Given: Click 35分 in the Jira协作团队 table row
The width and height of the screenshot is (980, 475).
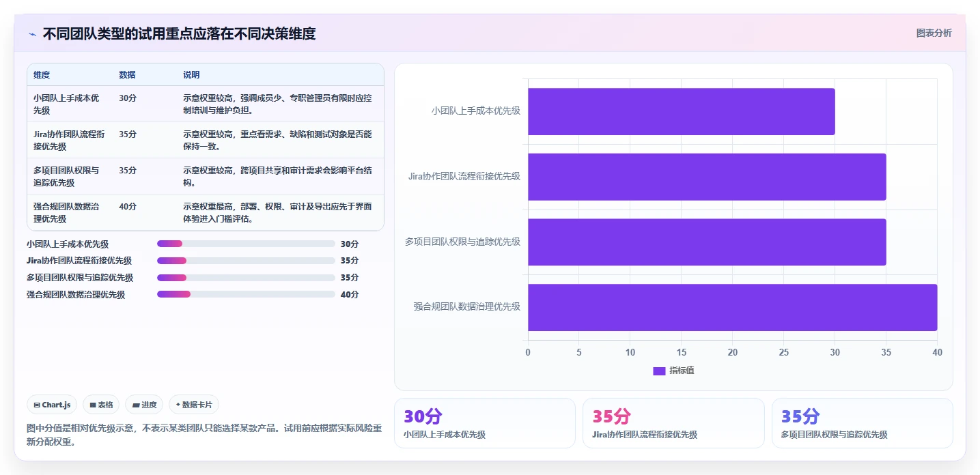Looking at the screenshot, I should point(128,134).
